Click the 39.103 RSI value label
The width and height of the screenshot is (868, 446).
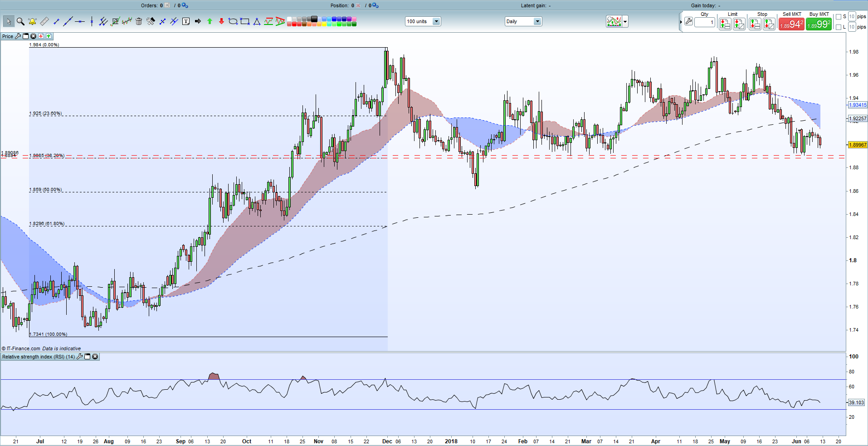tap(856, 402)
